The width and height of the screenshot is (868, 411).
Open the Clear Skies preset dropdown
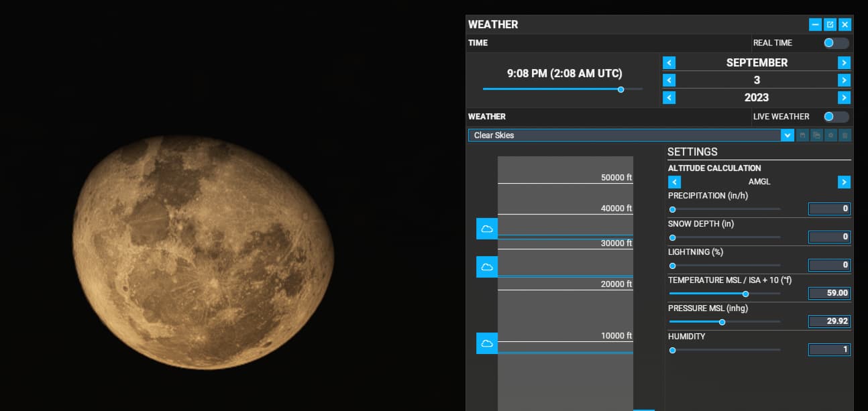pos(631,135)
